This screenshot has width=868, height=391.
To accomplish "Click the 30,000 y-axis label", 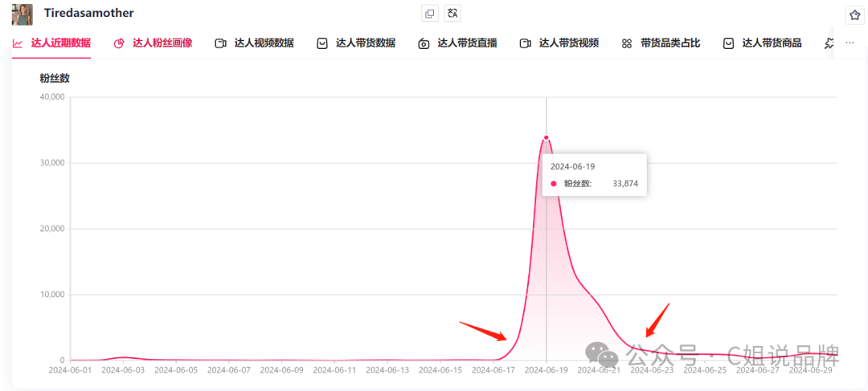I will coord(52,163).
